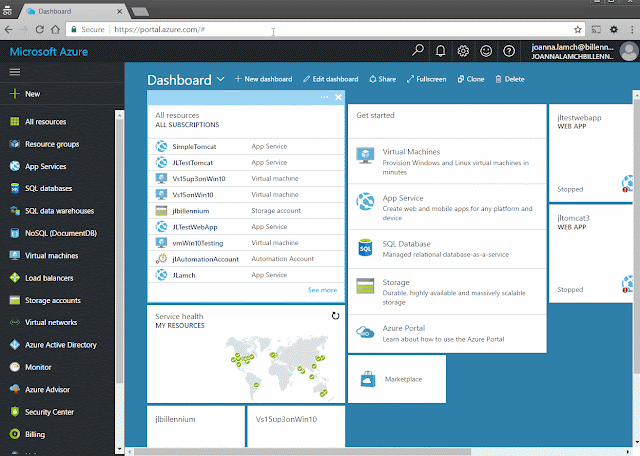Toggle the hamburger menu in sidebar
The width and height of the screenshot is (640, 456).
coord(15,72)
